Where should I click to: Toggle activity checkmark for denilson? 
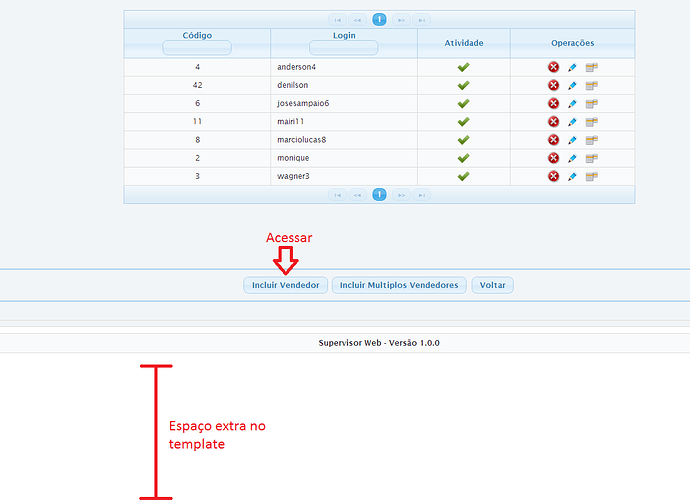pos(463,85)
